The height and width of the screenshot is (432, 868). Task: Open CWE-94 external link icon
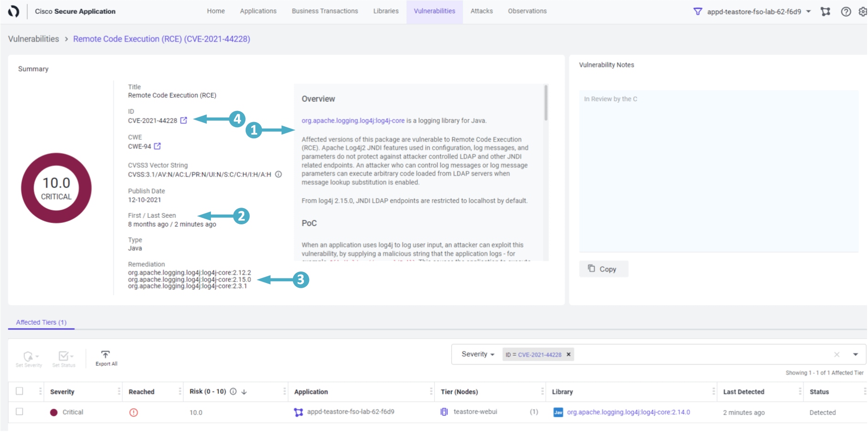click(x=157, y=146)
